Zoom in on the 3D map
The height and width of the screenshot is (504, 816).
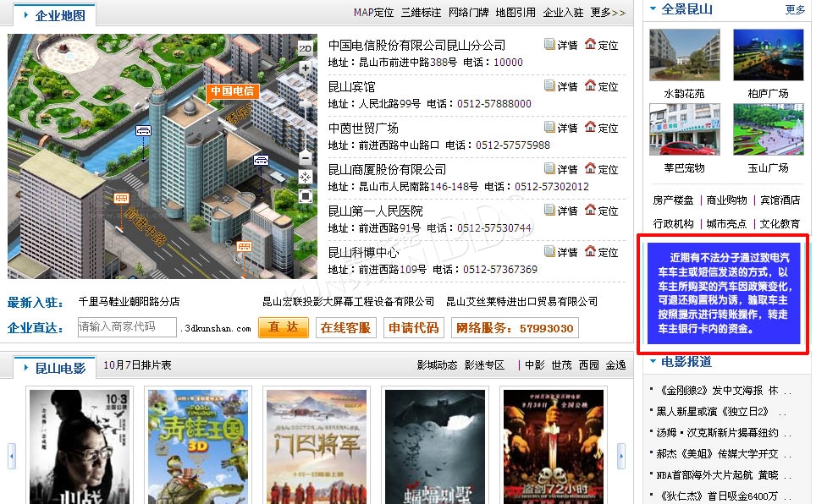(306, 68)
